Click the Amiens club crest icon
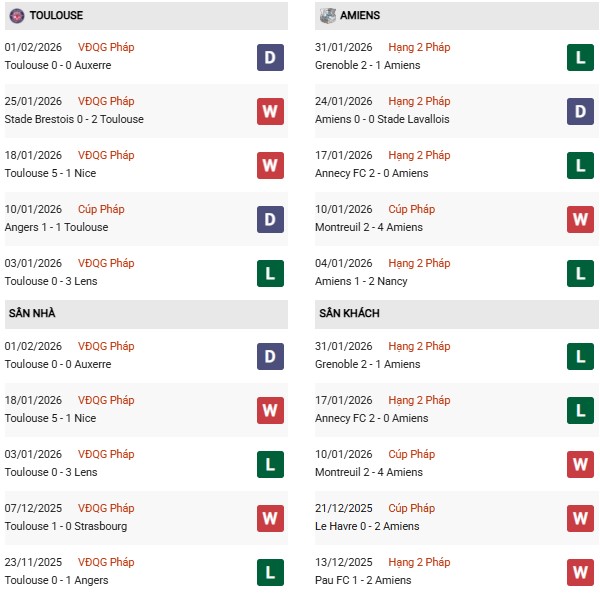This screenshot has height=593, width=600. tap(327, 16)
